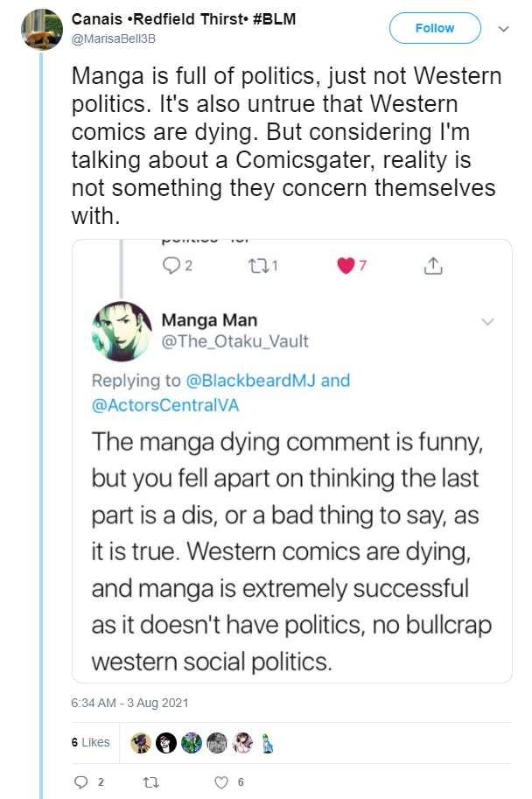
Task: Expand Manga Man's quoted tweet options chevron
Action: point(487,321)
